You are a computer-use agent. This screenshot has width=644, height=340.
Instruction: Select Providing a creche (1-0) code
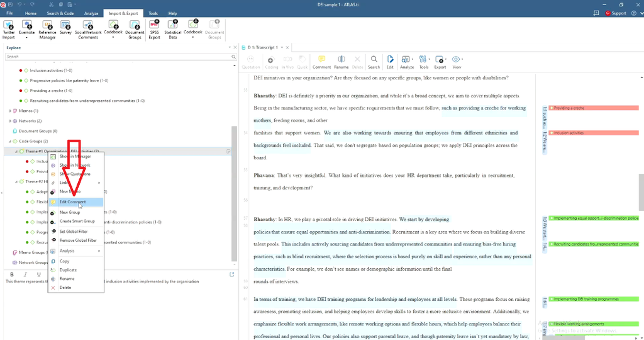pyautogui.click(x=51, y=91)
